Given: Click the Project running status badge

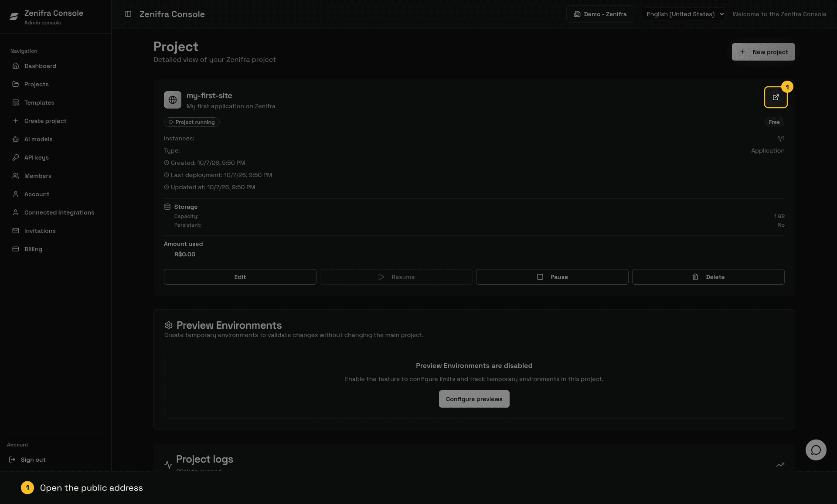Looking at the screenshot, I should tap(192, 122).
